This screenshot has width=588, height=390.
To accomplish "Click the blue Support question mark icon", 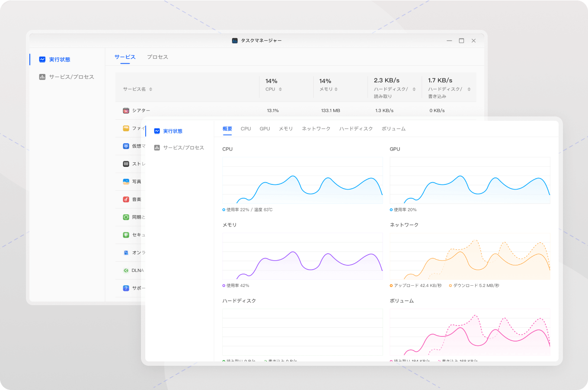I will pyautogui.click(x=126, y=288).
